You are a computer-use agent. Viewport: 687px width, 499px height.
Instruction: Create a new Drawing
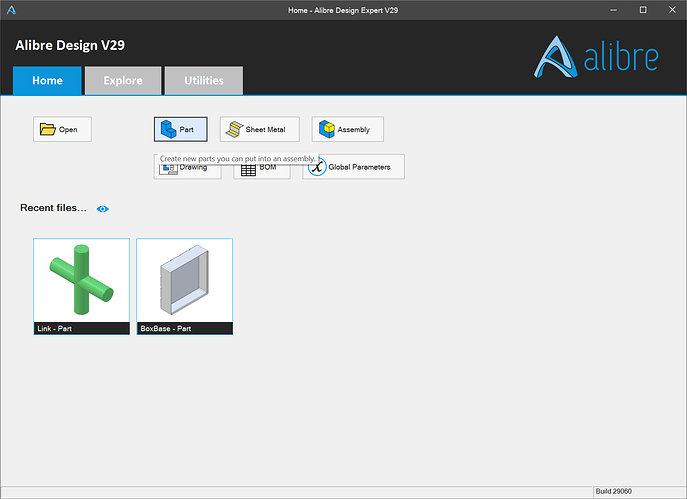pyautogui.click(x=188, y=171)
